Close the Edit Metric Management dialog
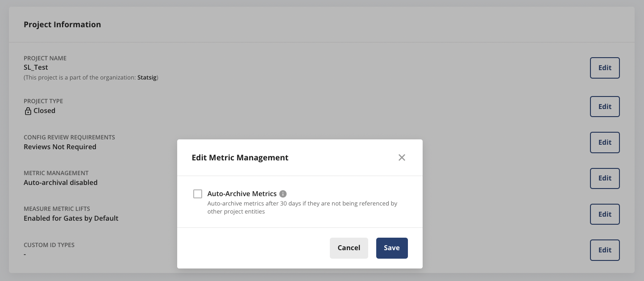Screen dimensions: 644x281 (401, 157)
